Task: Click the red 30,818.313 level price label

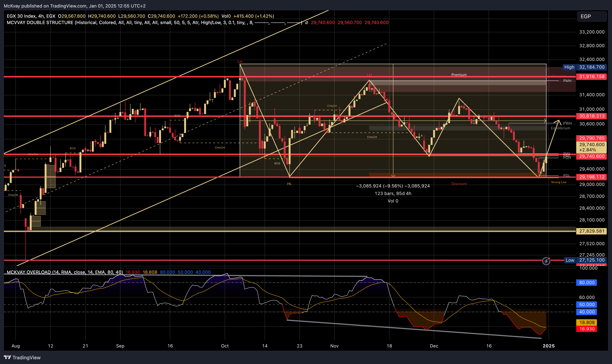Action: [x=591, y=116]
